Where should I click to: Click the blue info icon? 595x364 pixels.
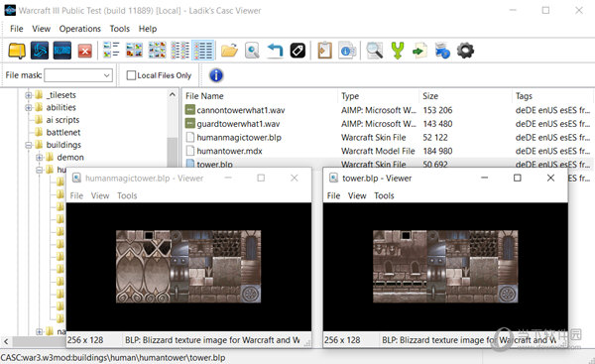(216, 75)
